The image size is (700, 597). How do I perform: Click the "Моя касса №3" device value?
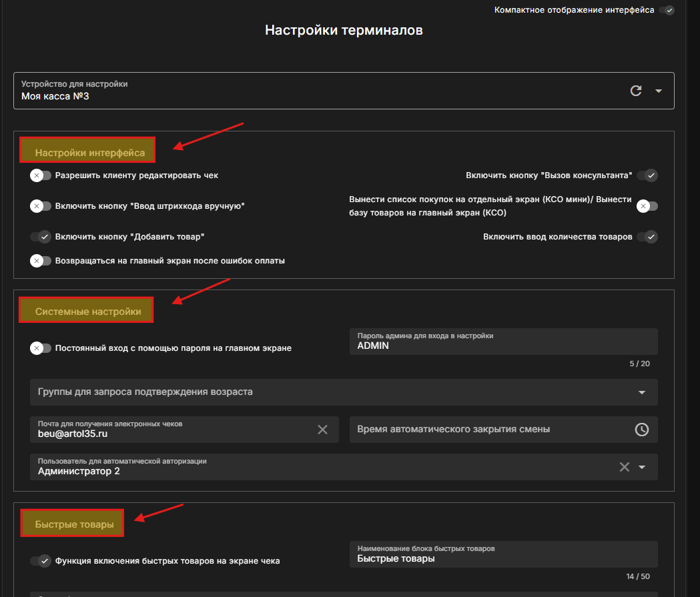55,96
